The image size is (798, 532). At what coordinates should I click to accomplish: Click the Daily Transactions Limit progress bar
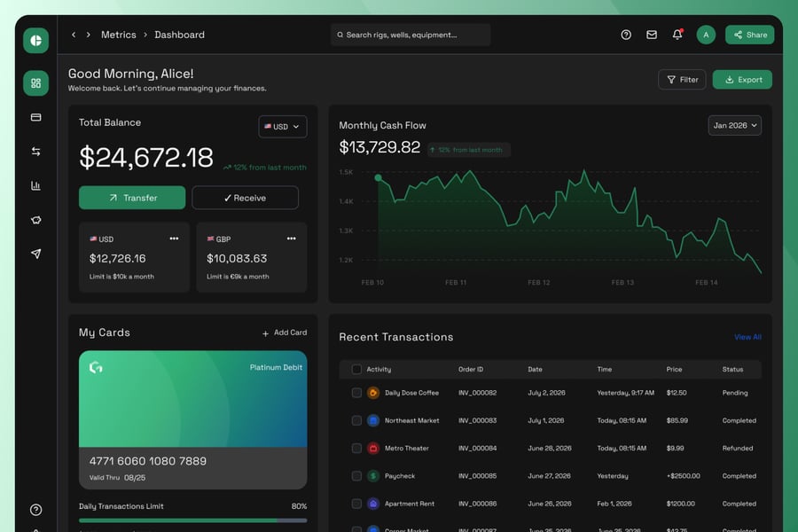click(192, 520)
